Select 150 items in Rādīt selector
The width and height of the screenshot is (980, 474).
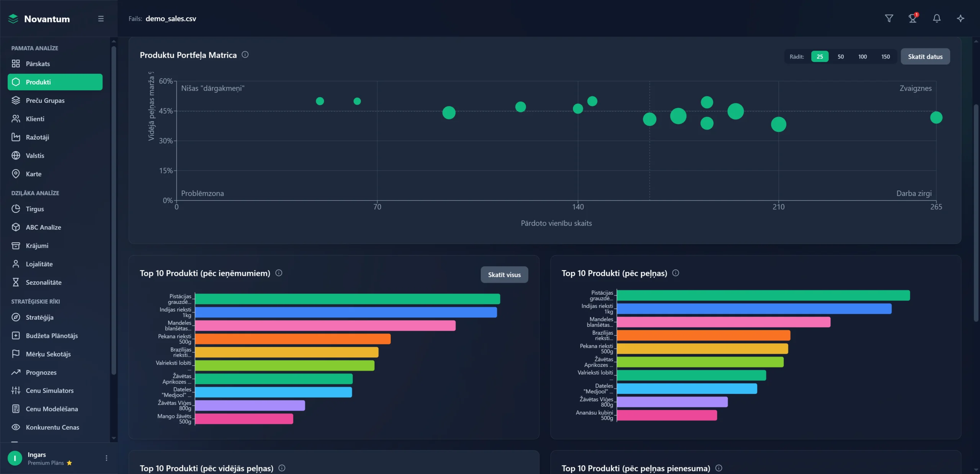click(885, 57)
